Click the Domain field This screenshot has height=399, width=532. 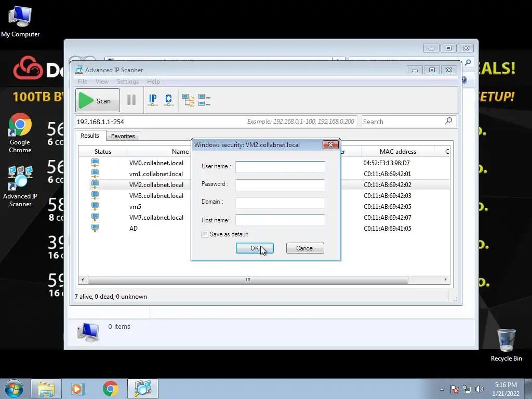280,203
